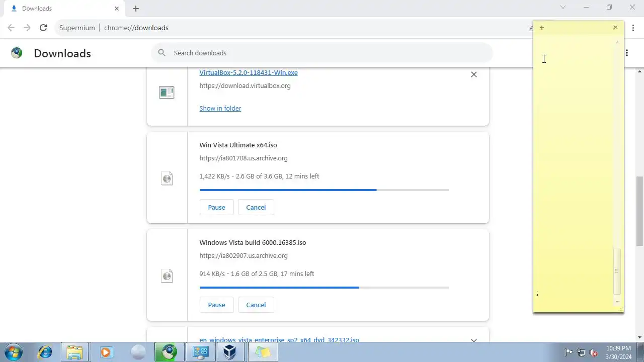Click the '17 mins left' status text
Screen dimensions: 644x362
tap(297, 274)
